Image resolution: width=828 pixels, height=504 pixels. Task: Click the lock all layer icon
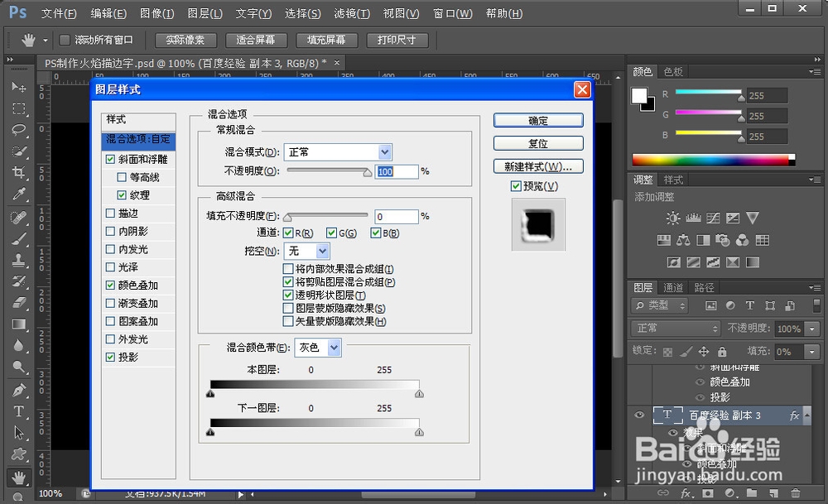(722, 352)
